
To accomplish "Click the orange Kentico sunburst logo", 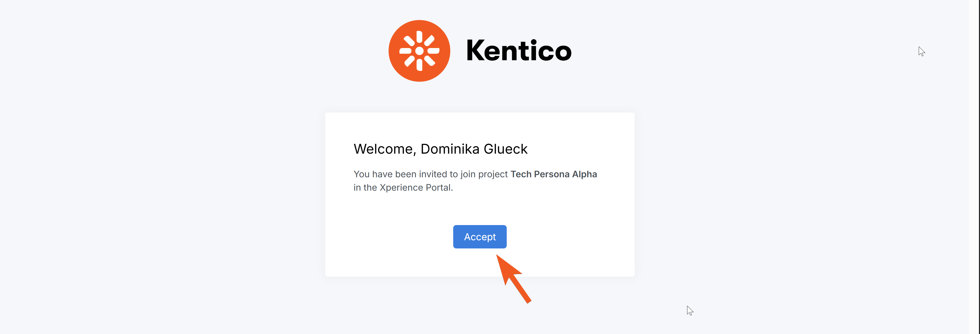I will pyautogui.click(x=419, y=51).
